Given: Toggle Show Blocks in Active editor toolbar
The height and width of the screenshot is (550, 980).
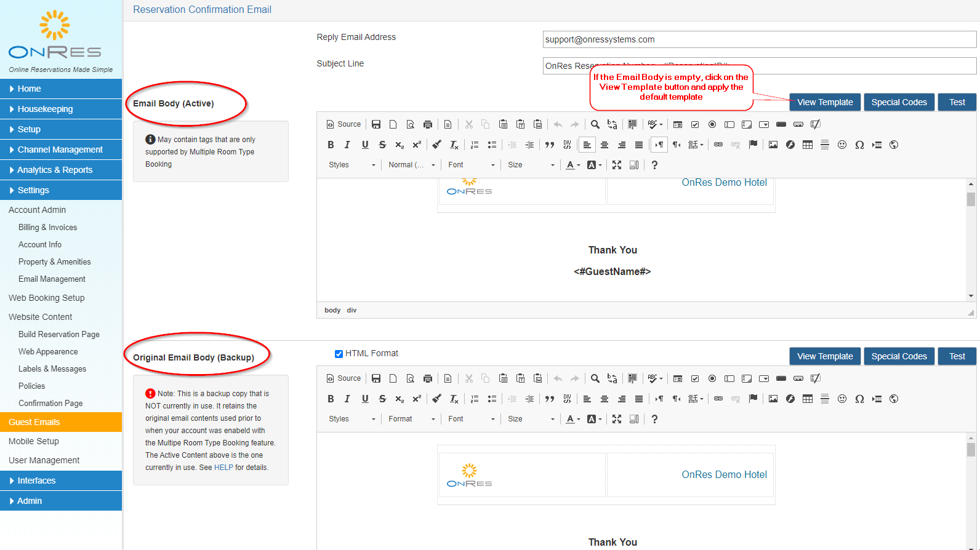Looking at the screenshot, I should [x=634, y=165].
